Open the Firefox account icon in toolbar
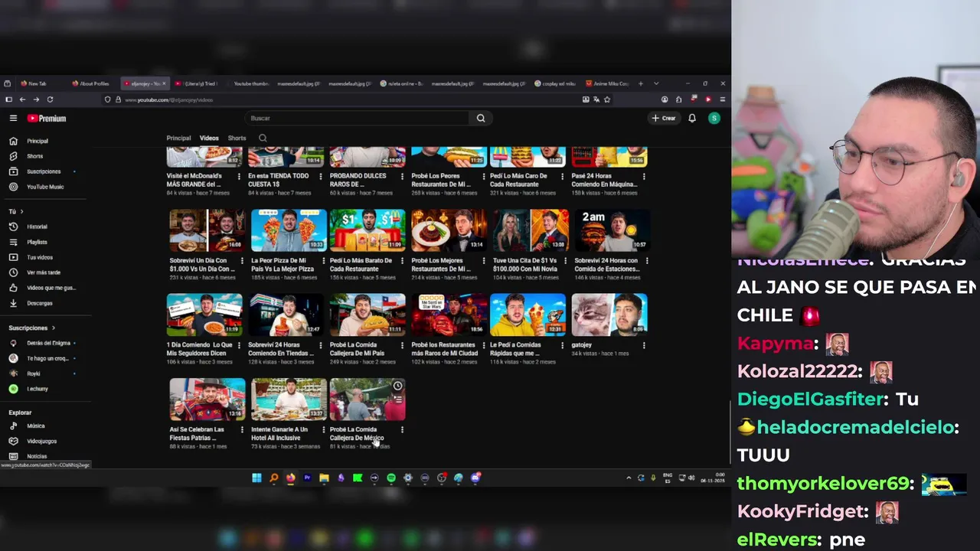The height and width of the screenshot is (551, 980). 665,99
